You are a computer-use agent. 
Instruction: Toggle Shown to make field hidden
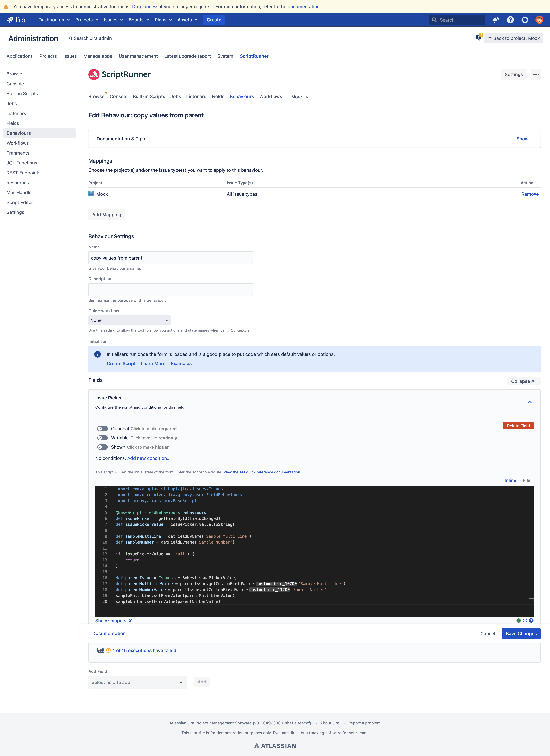tap(102, 447)
